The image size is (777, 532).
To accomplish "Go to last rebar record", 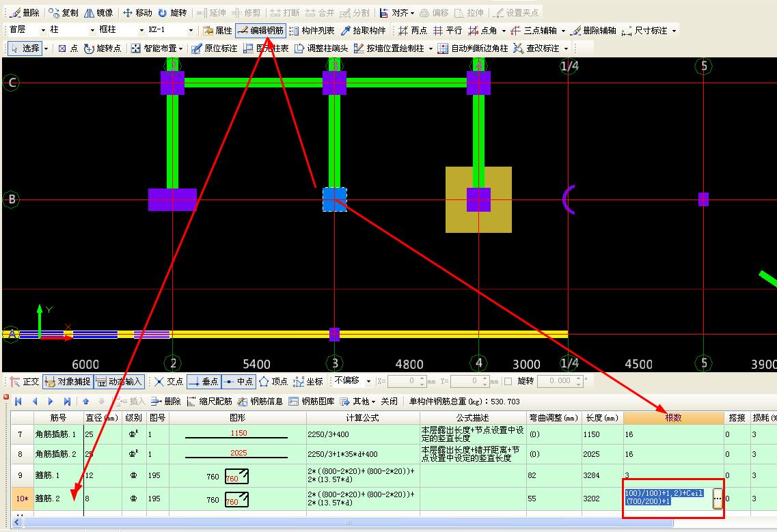I will 67,402.
